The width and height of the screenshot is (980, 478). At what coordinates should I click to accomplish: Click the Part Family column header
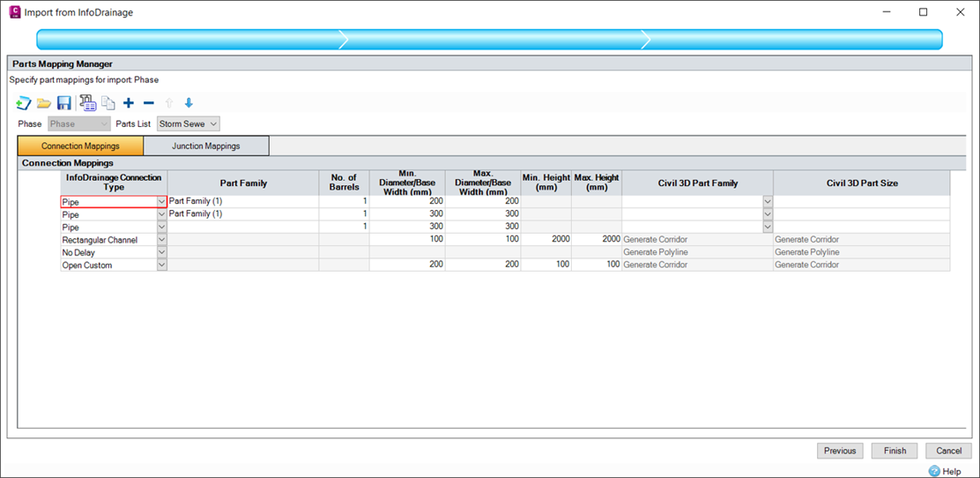(244, 183)
